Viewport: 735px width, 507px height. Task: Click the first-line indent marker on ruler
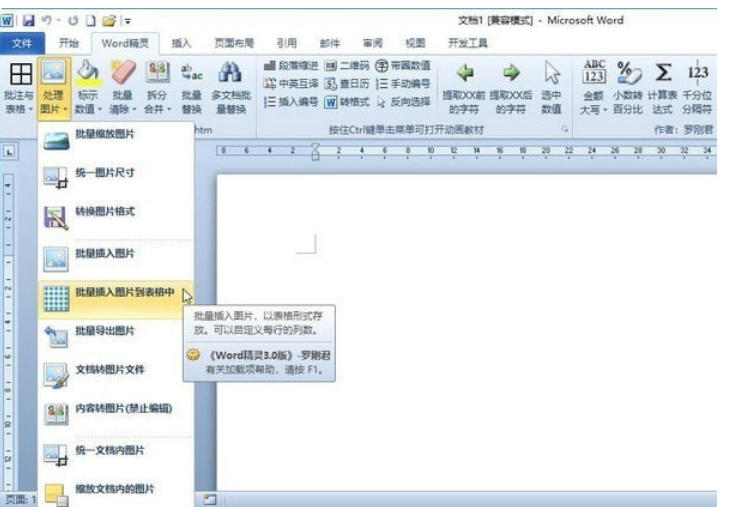(x=315, y=147)
